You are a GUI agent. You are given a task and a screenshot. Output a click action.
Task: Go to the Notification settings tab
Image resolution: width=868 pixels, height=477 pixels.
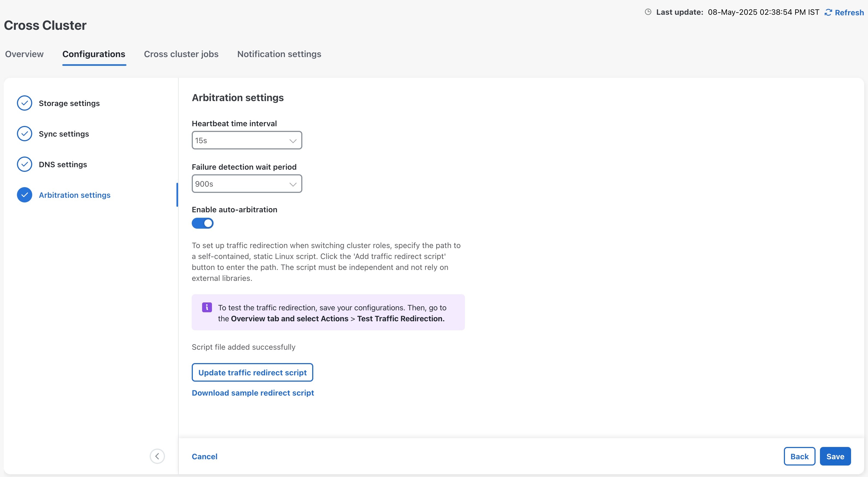(279, 54)
